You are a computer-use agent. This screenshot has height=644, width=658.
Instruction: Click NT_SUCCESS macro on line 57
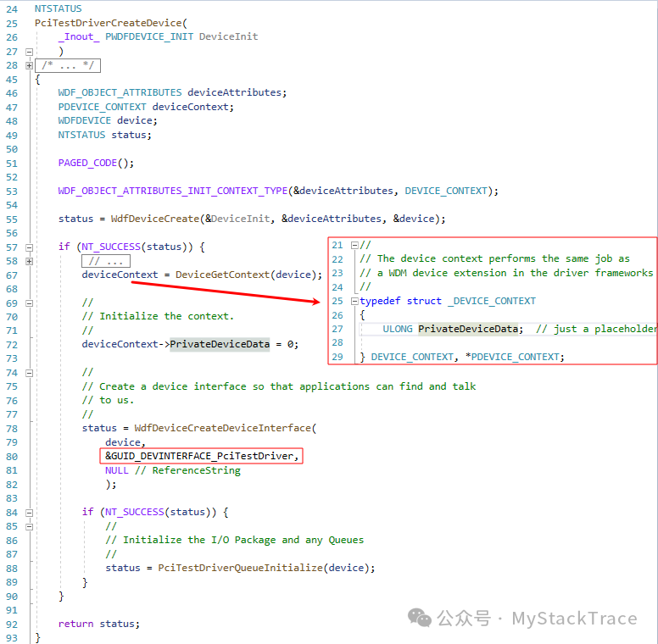[111, 247]
